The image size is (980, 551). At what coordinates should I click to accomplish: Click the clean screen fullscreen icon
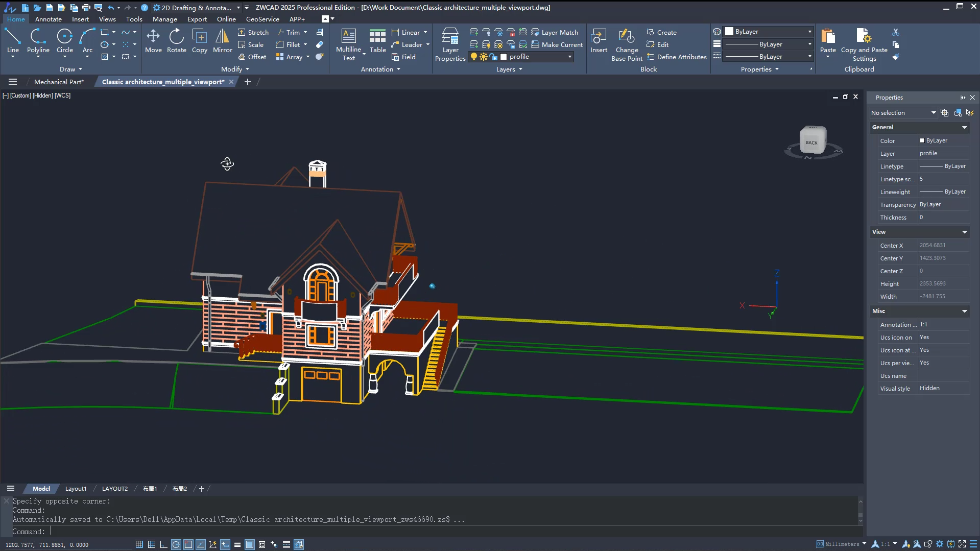(x=962, y=544)
